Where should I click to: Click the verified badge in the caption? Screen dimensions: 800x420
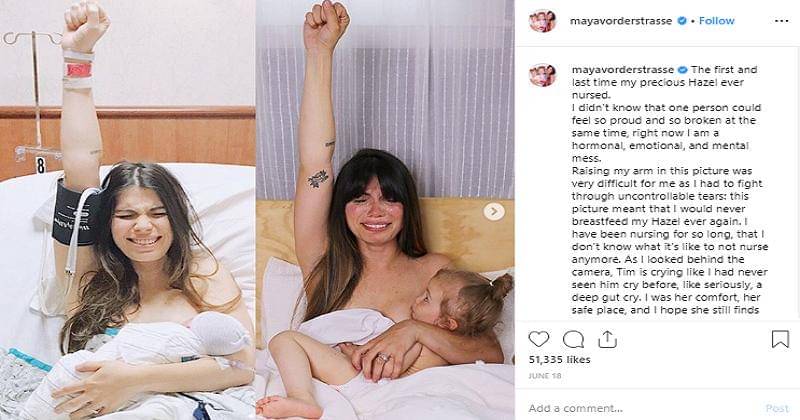[x=682, y=70]
